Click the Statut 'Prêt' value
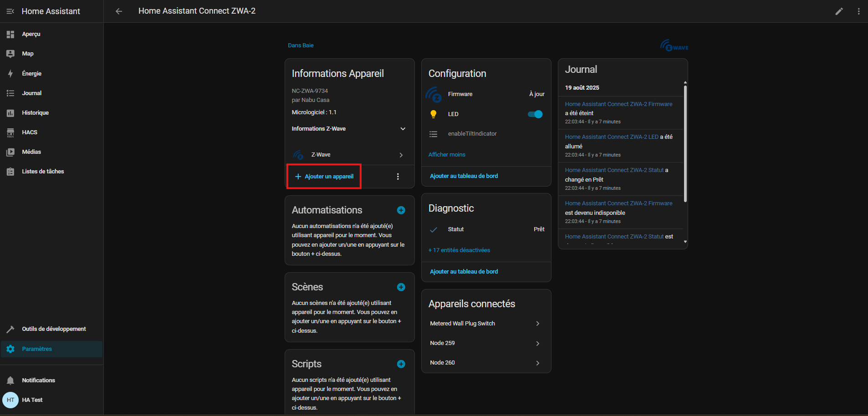Viewport: 868px width, 416px height. pyautogui.click(x=539, y=229)
